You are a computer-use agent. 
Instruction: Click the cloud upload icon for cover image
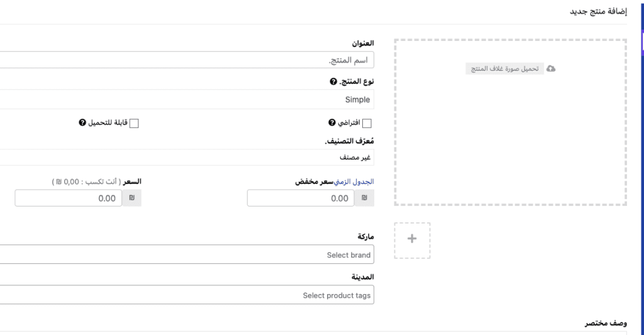(551, 69)
